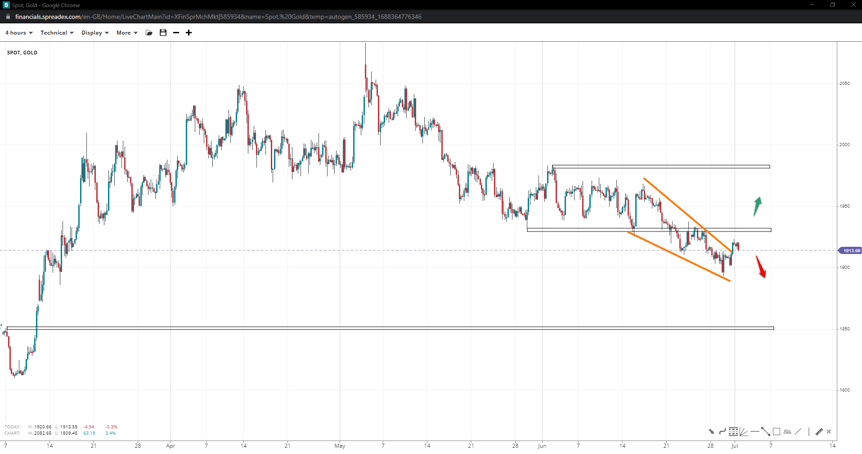The width and height of the screenshot is (862, 454).
Task: Click the current price label on axis
Action: (x=849, y=250)
